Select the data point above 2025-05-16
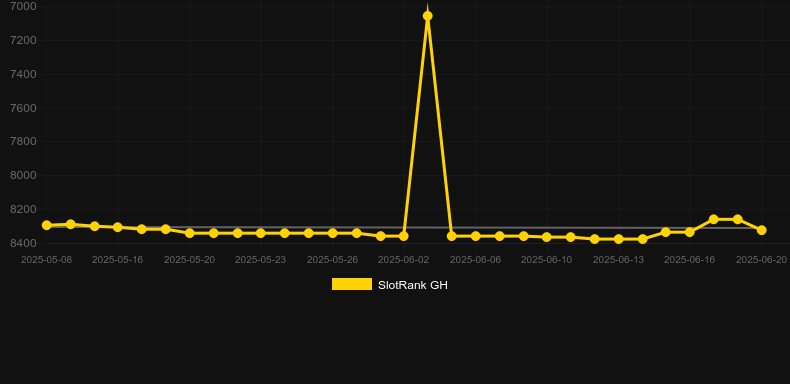Image resolution: width=790 pixels, height=384 pixels. (118, 227)
